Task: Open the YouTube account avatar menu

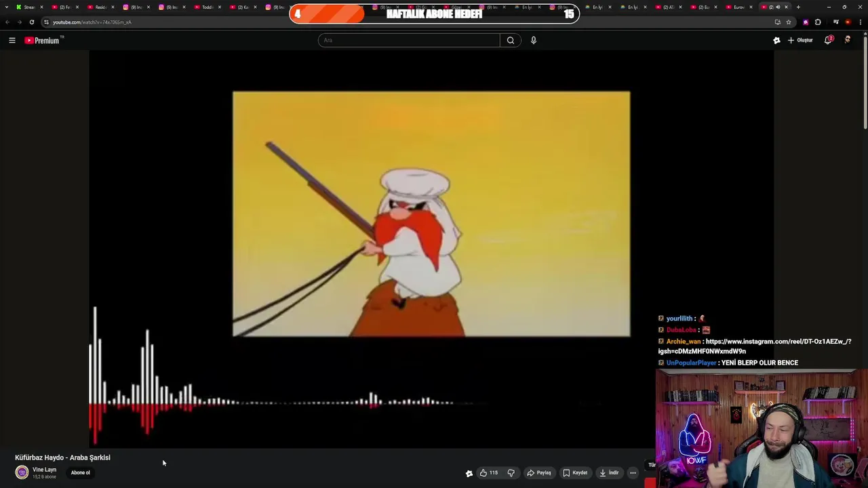Action: pos(848,40)
